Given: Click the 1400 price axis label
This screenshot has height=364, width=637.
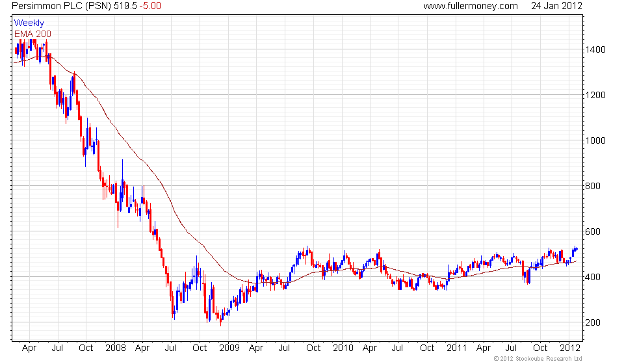Looking at the screenshot, I should click(595, 49).
